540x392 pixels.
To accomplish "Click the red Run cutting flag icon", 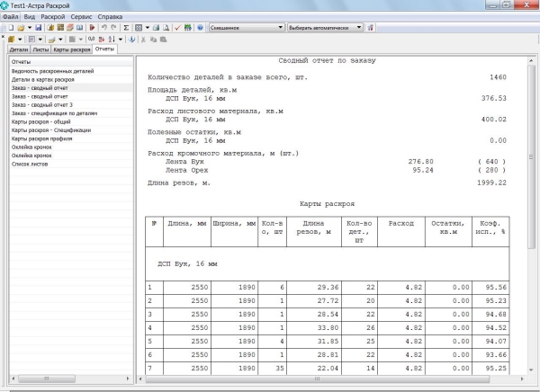I will (x=92, y=28).
